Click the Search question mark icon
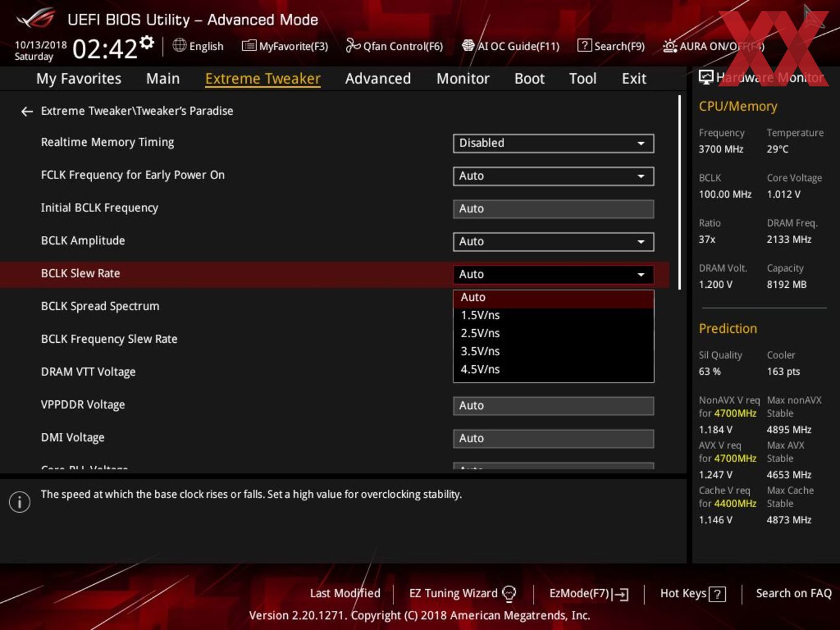The height and width of the screenshot is (630, 840). pos(584,46)
